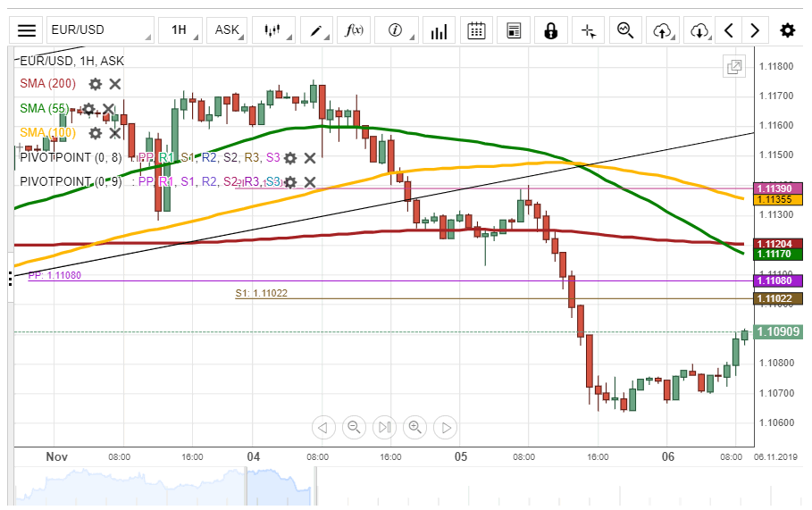Click the chart overview navigator strip
The height and width of the screenshot is (510, 812).
384,488
